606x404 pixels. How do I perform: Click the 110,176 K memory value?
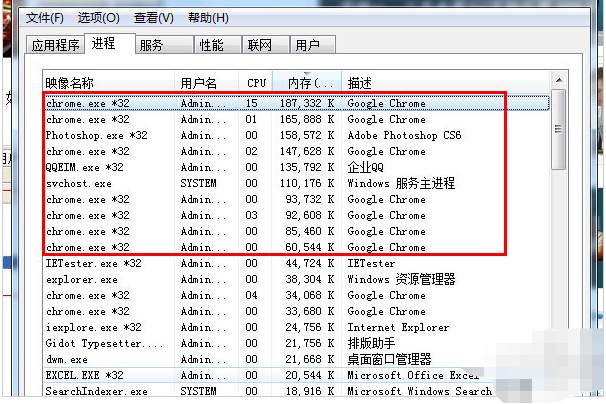(x=307, y=183)
